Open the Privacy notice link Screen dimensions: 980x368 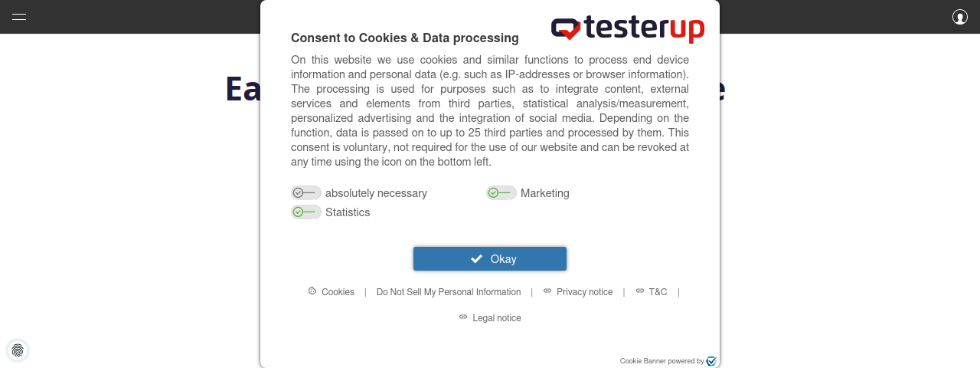pyautogui.click(x=585, y=292)
